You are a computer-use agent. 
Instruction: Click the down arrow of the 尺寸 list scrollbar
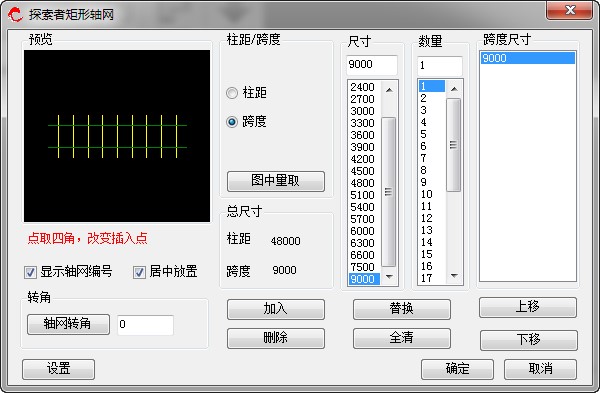[x=389, y=276]
